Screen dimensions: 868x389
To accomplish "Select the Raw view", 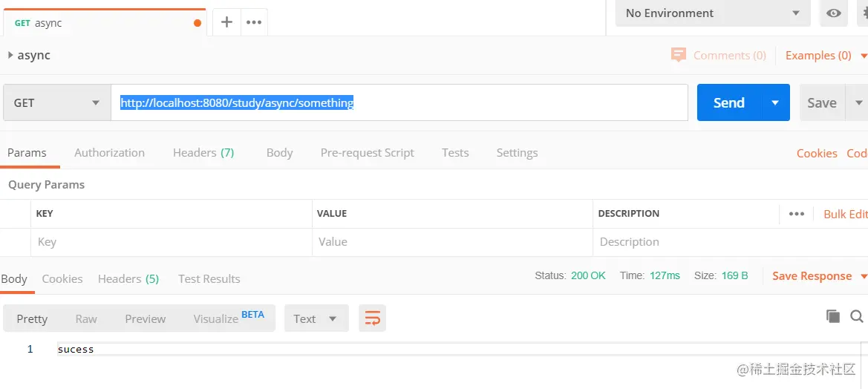I will click(86, 318).
